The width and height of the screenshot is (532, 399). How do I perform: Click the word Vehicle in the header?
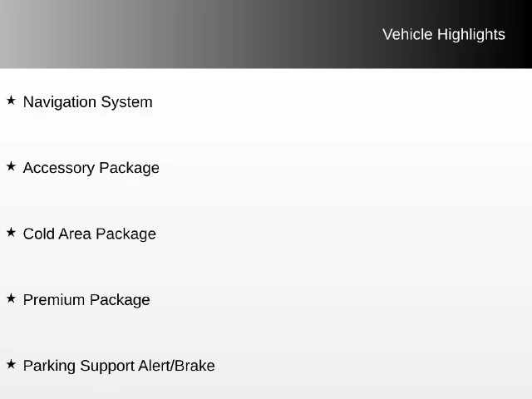pyautogui.click(x=407, y=35)
